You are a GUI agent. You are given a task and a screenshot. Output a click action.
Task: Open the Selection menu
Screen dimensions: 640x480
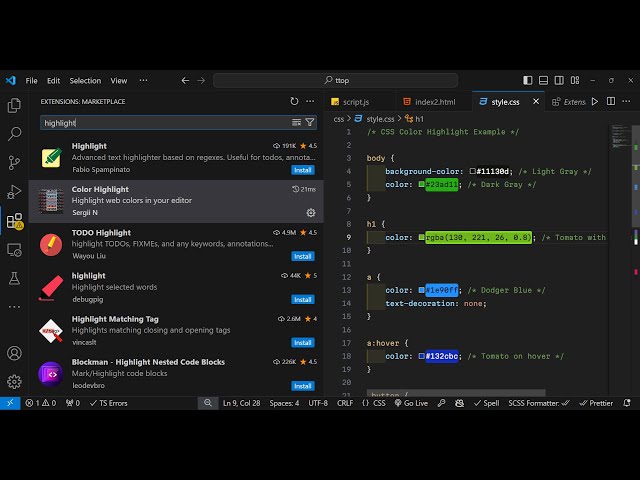tap(85, 81)
